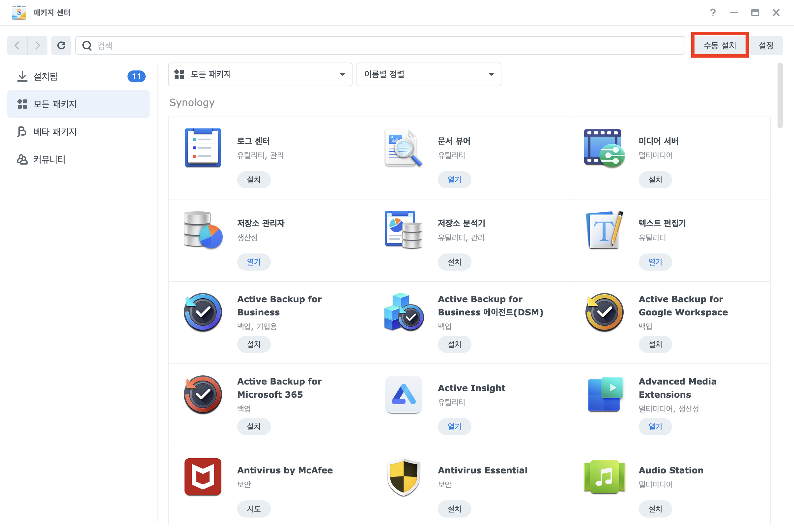
Task: Open the sort dropdown 이름별 정렬
Action: point(428,74)
